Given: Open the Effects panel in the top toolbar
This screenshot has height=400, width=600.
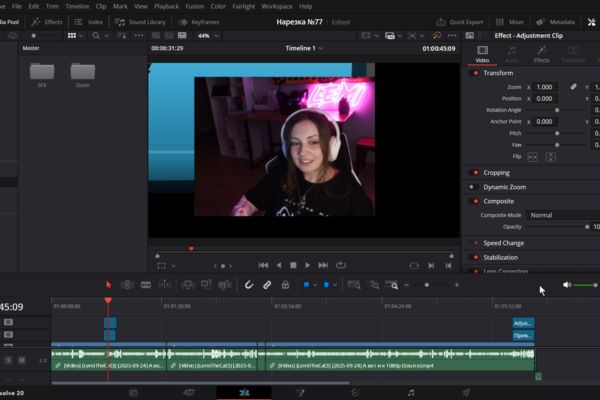Looking at the screenshot, I should point(47,22).
